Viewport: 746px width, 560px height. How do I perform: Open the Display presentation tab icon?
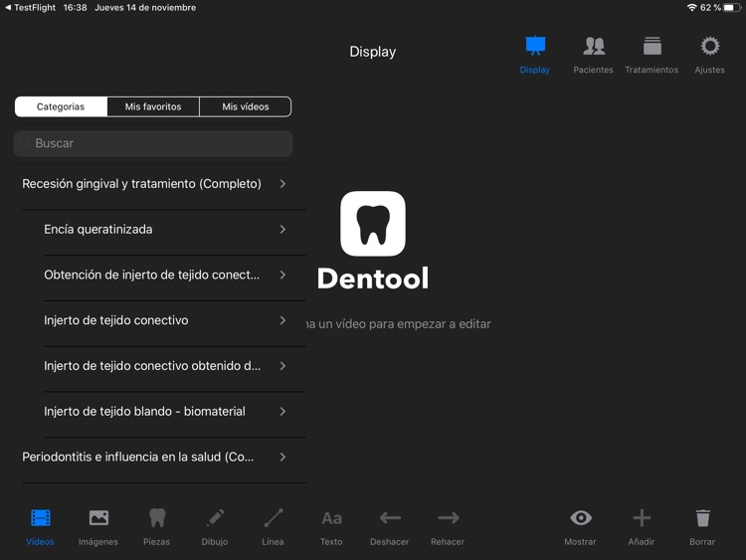click(535, 46)
